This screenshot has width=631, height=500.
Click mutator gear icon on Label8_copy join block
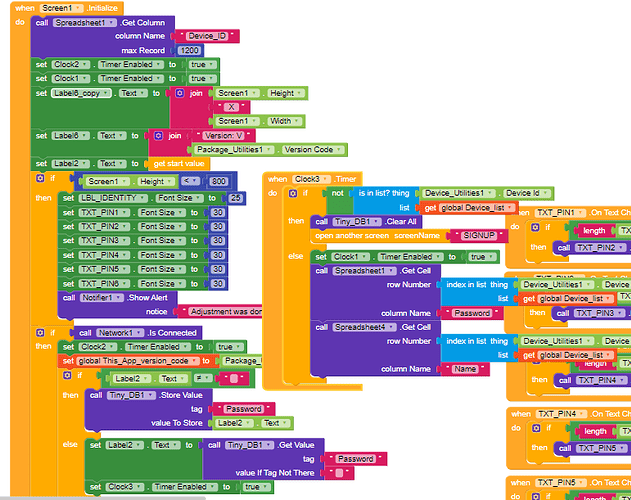(x=180, y=93)
